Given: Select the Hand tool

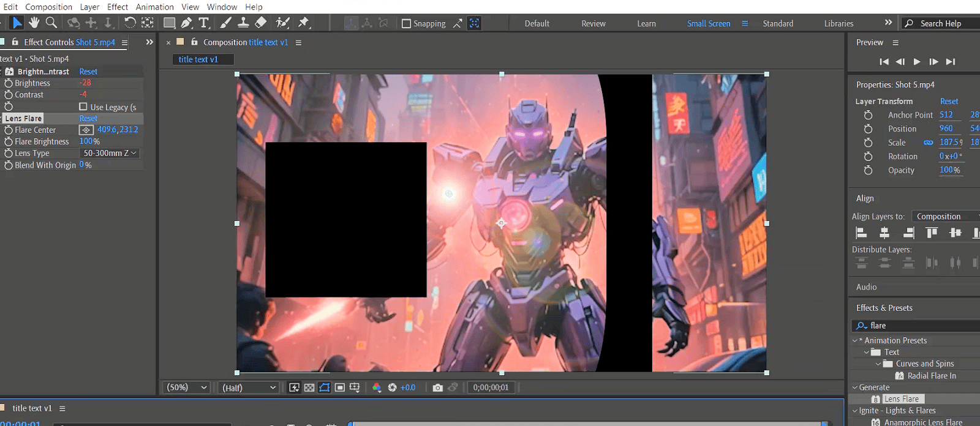Looking at the screenshot, I should (x=34, y=23).
